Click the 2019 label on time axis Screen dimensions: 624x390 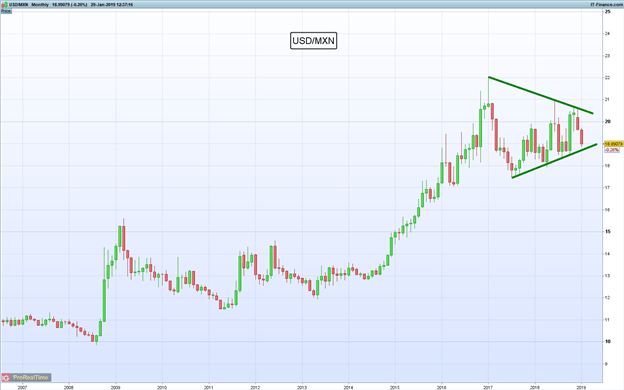[581, 387]
